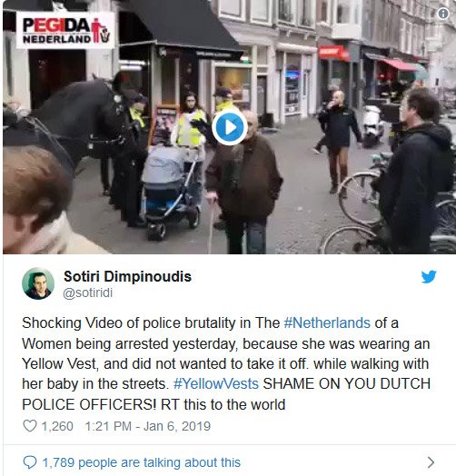Viewport: 456px width, 476px height.
Task: Follow the #Netherlands hashtag
Action: point(327,323)
